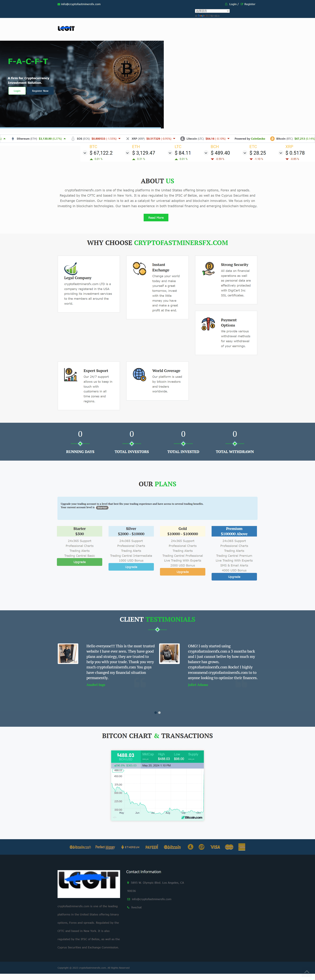Click Upgrade under the Gold plan
The image size is (315, 980).
pos(182,572)
